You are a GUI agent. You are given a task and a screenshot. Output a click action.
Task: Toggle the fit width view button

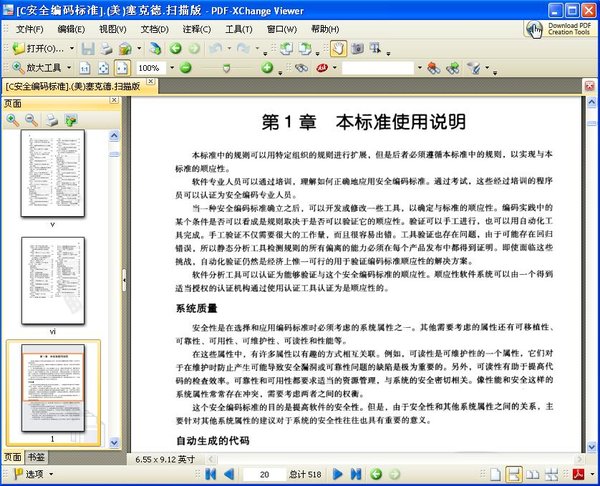[120, 68]
